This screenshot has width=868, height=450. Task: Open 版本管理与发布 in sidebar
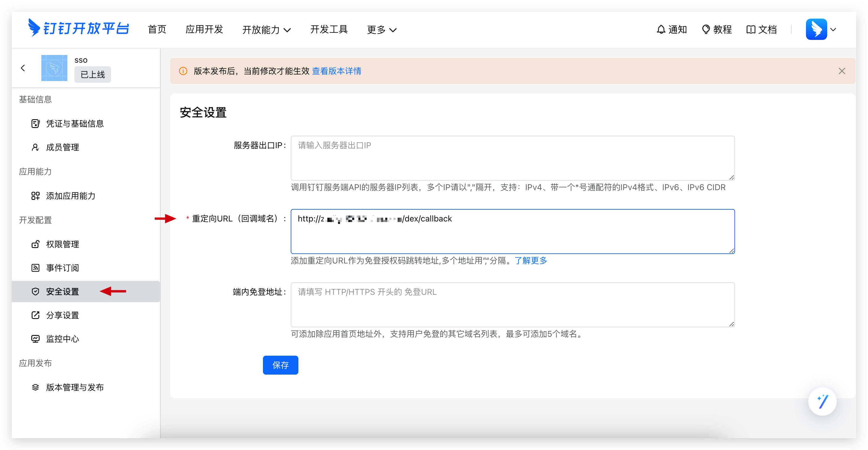(x=74, y=387)
